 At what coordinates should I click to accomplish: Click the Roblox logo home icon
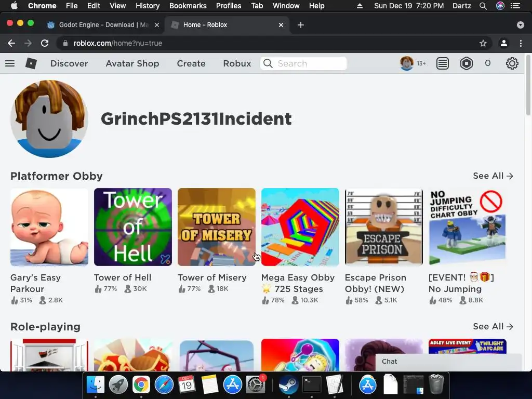coord(31,63)
